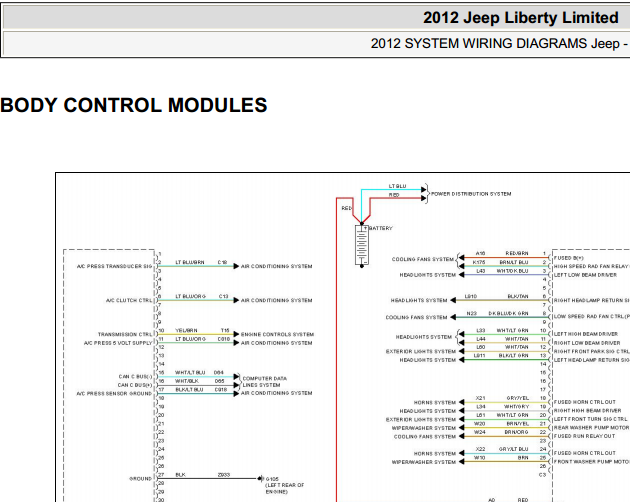Click 'FUSED HORN CTRL OUT' at pin 24
This screenshot has height=502, width=630.
[585, 453]
